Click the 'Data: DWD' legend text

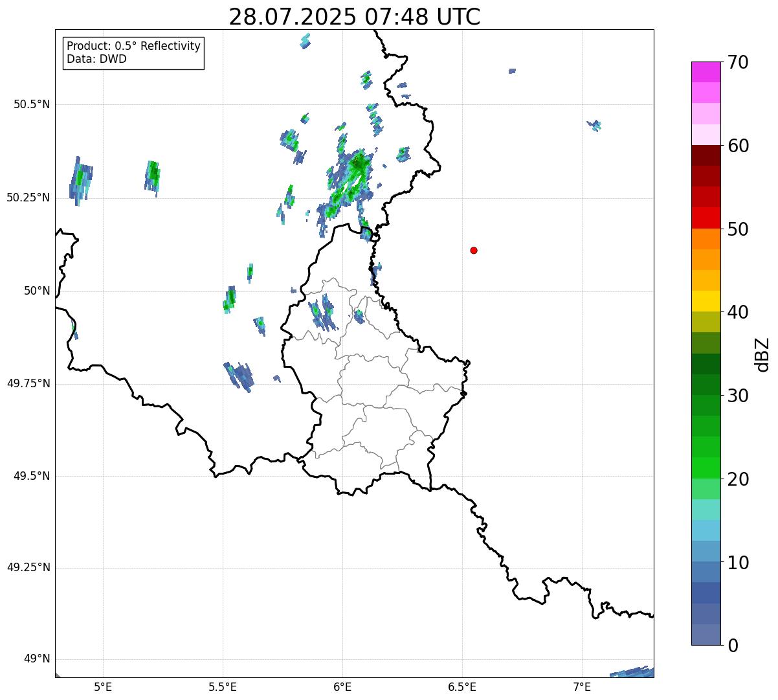96,59
